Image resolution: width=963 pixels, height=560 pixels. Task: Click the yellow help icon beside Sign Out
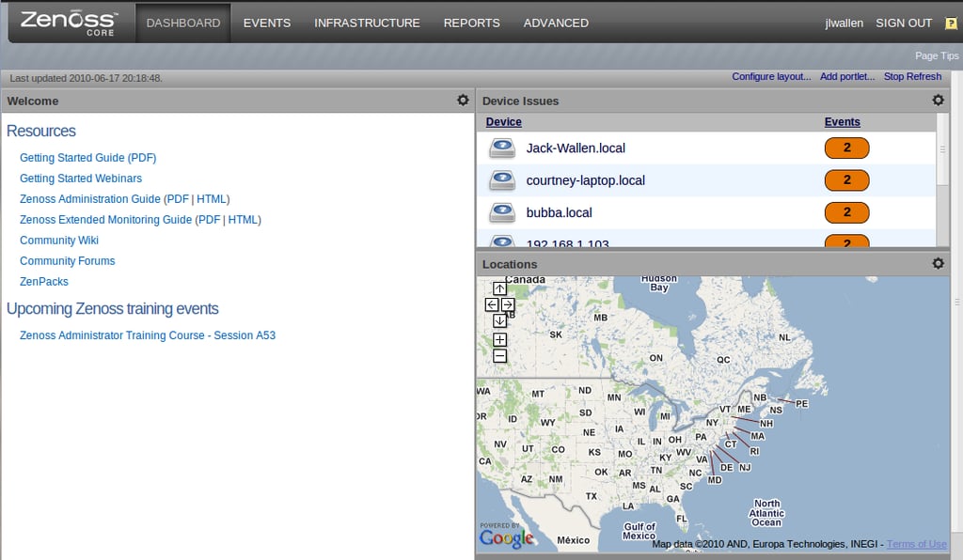951,23
